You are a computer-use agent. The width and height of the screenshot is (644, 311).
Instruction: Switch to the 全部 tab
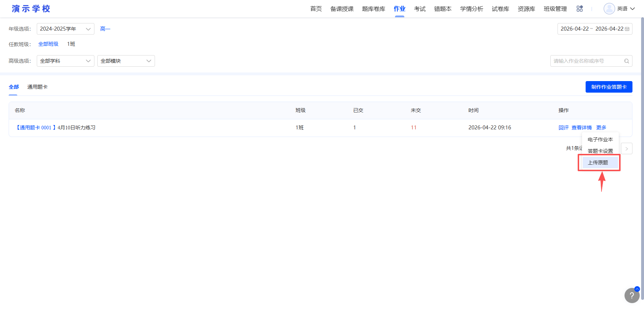click(x=14, y=87)
